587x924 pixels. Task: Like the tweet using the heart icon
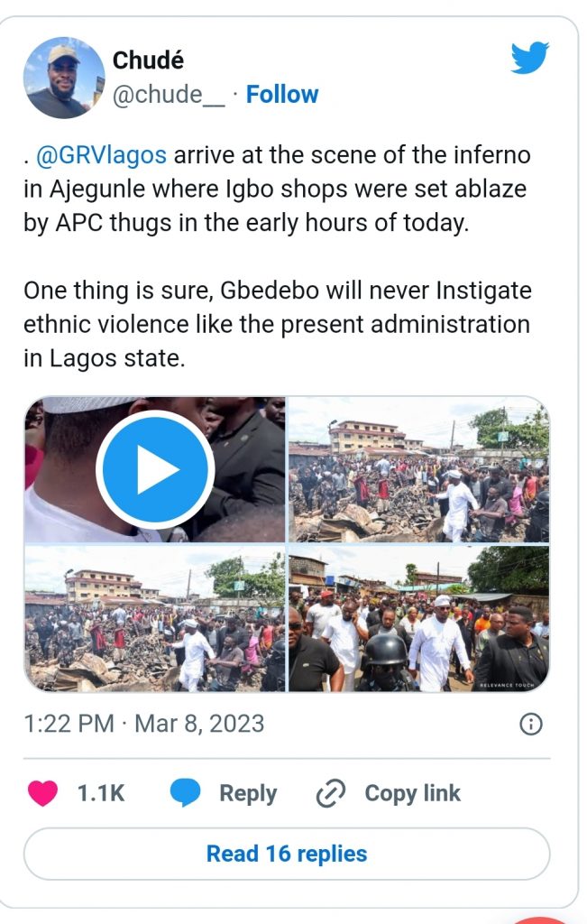click(x=42, y=793)
